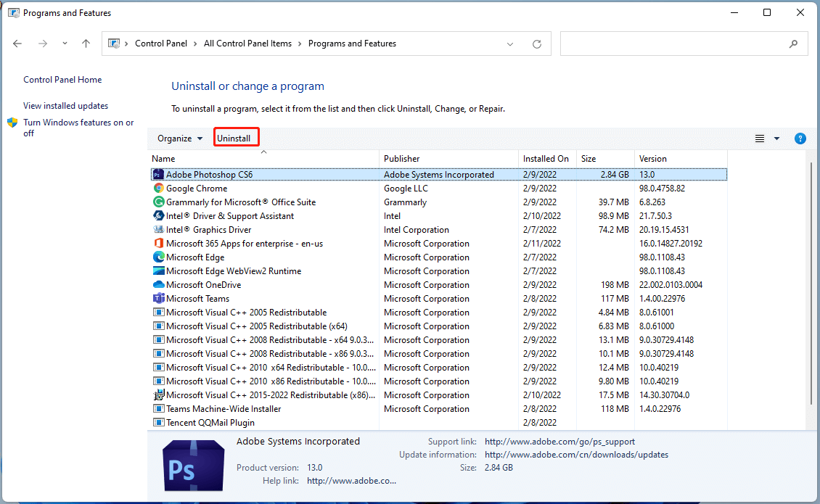Click the Intel Driver & Support Assistant icon
This screenshot has height=504, width=820.
click(x=158, y=215)
